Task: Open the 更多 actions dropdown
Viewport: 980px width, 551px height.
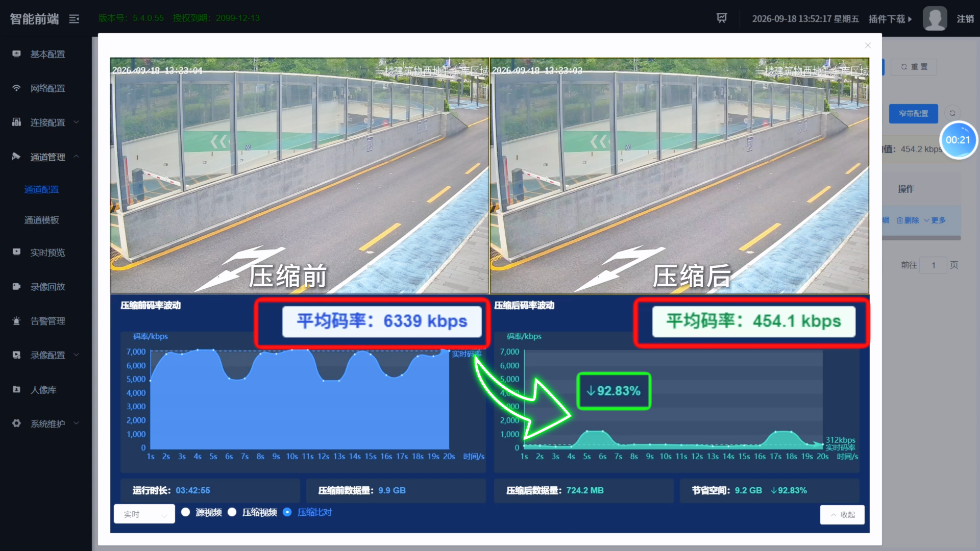Action: [935, 220]
